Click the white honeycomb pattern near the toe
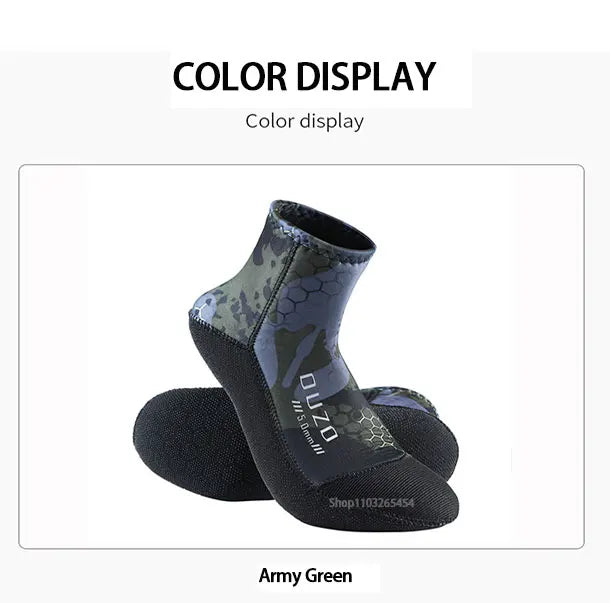 (x=374, y=427)
